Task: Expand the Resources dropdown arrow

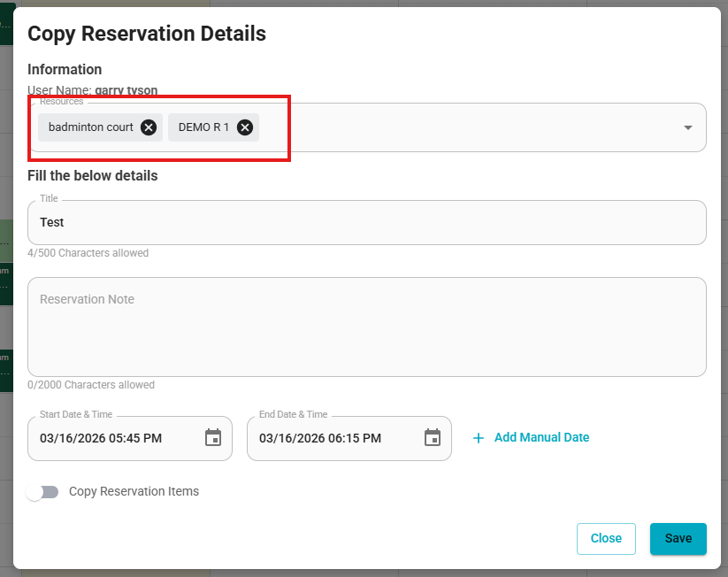Action: [x=688, y=127]
